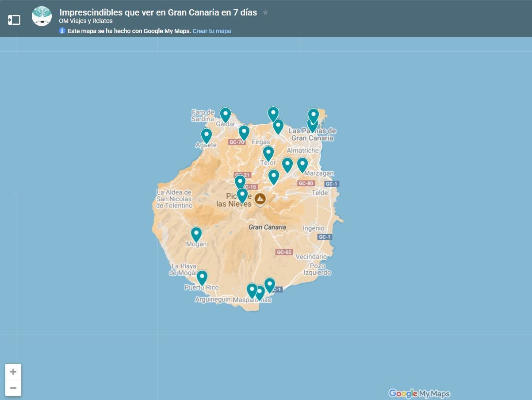The height and width of the screenshot is (400, 532).
Task: Click the Pozo Izquierdo label
Action: coord(318,269)
